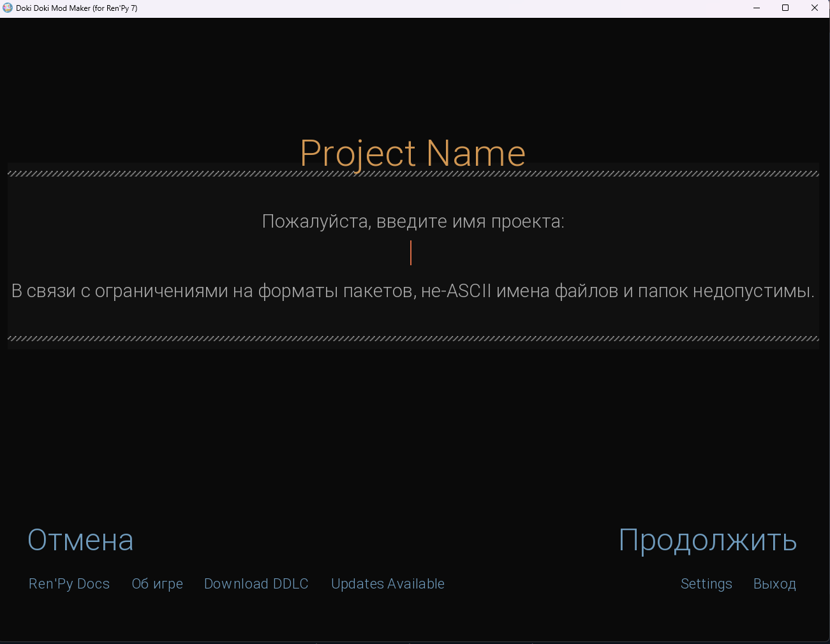Minimize the Doki Doki Mod Maker window
The height and width of the screenshot is (644, 830).
[756, 8]
